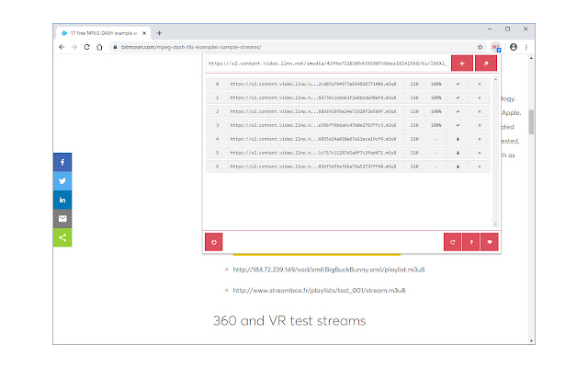The image size is (588, 368).
Task: Start download arrow for row 4
Action: coord(458,138)
